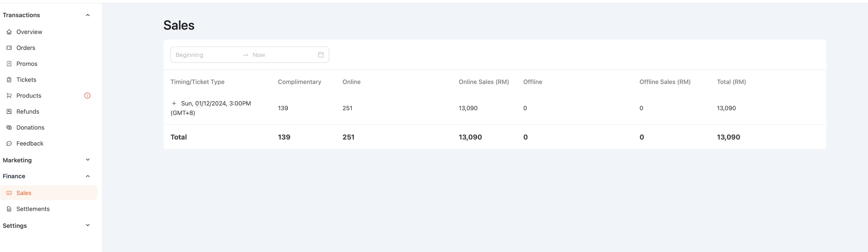Select the Sales menu item
Screen dimensions: 868x252
(24, 193)
